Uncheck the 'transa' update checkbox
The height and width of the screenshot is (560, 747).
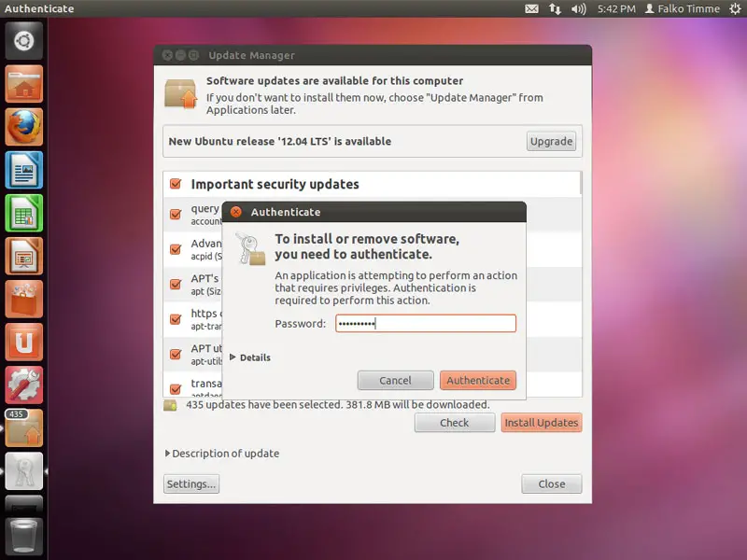click(176, 389)
